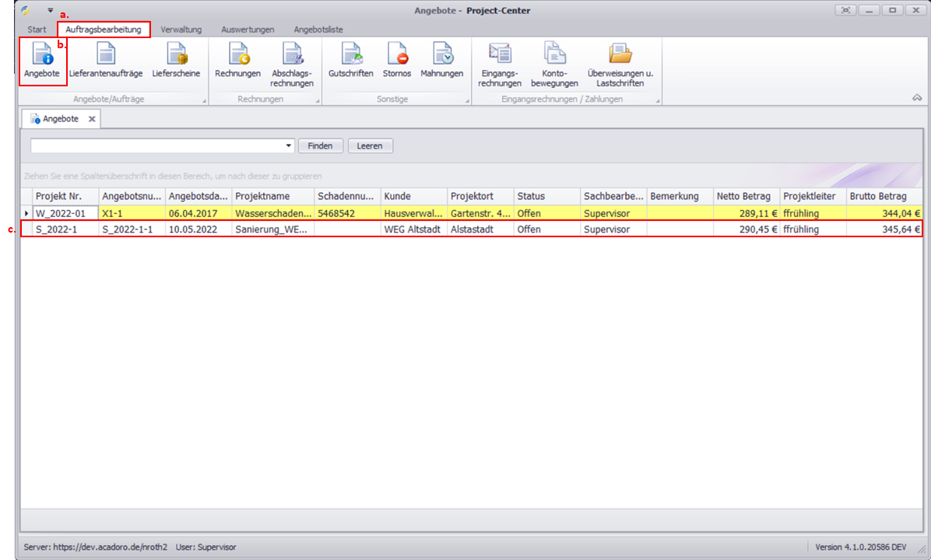The width and height of the screenshot is (931, 560).
Task: Open the Stornos icon
Action: coord(397,61)
